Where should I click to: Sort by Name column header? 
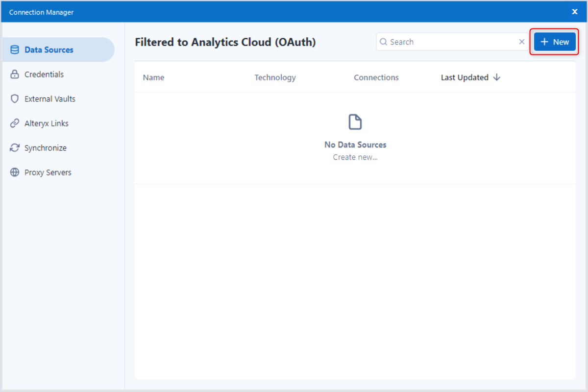(x=153, y=77)
